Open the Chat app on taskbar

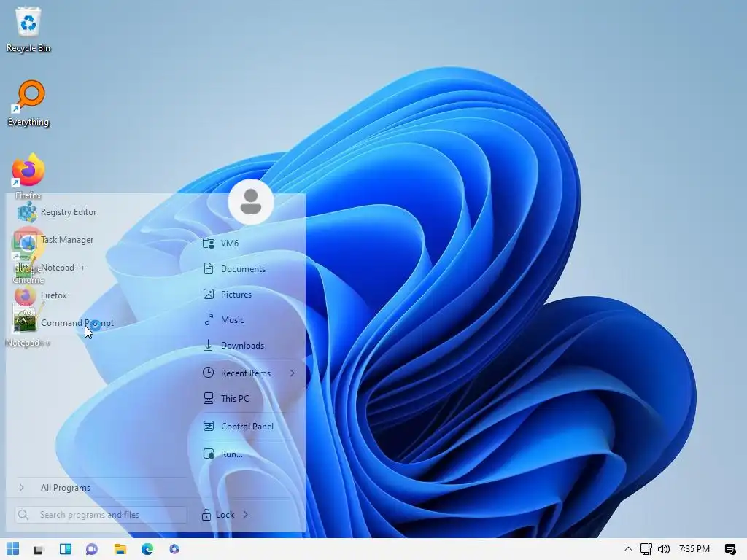(x=92, y=549)
